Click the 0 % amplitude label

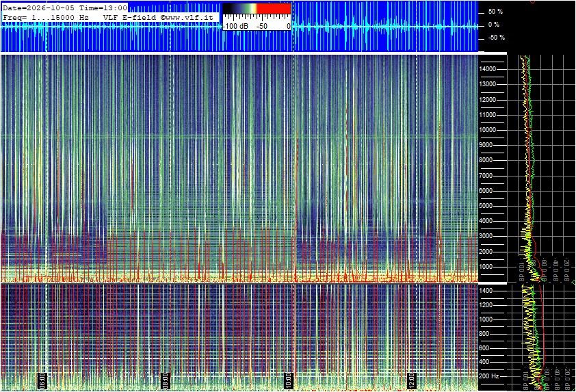tap(494, 25)
